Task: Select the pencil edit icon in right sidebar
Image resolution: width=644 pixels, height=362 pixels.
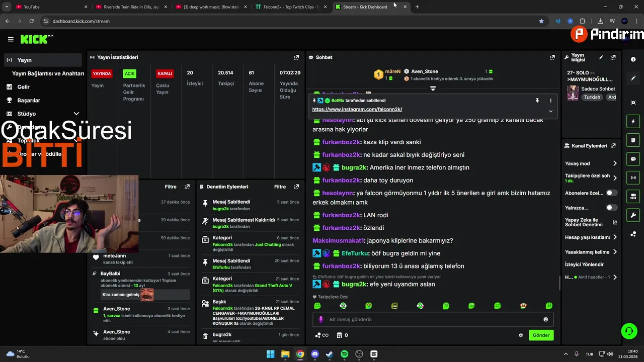Action: coord(633,78)
